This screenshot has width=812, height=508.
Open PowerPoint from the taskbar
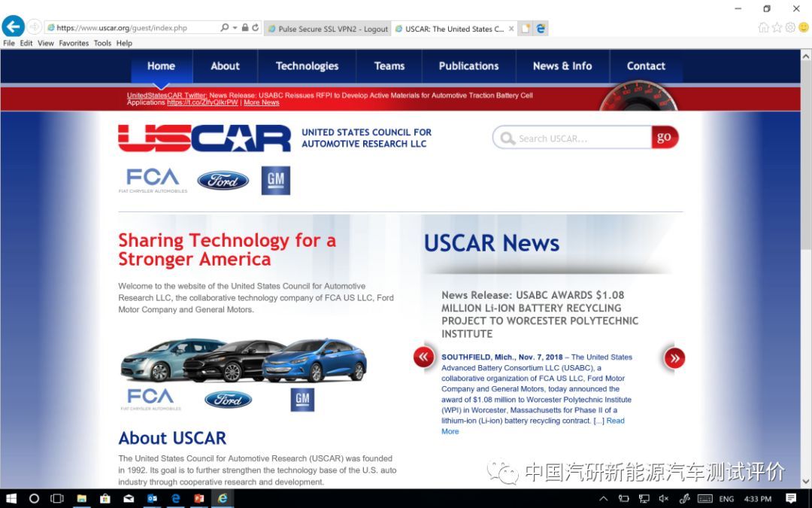198,498
